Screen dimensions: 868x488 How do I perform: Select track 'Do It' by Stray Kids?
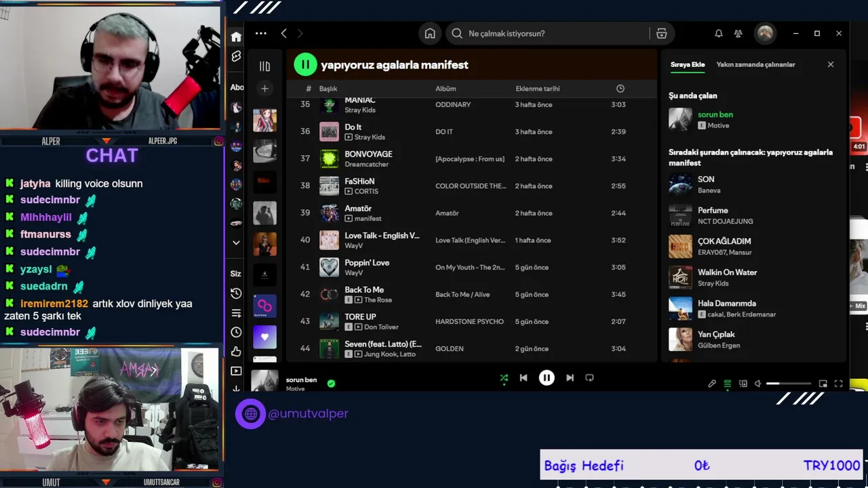click(x=471, y=131)
